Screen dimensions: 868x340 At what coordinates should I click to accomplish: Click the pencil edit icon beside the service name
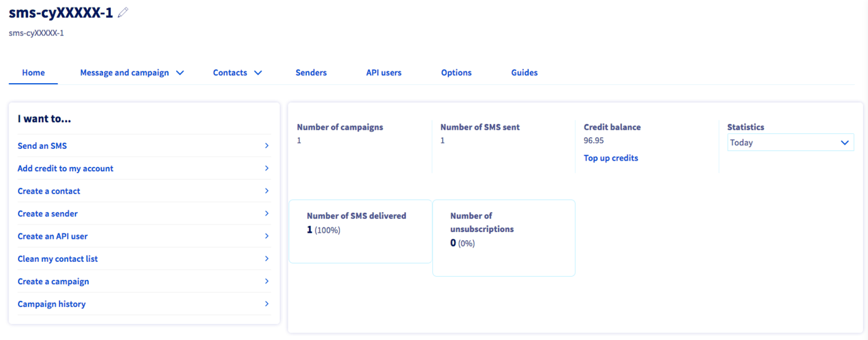[123, 12]
